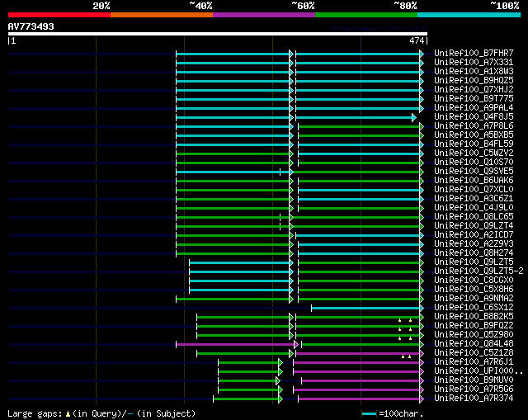Open hit UniRef100_Q7XHJ2
Image resolution: width=528 pixels, height=420 pixels.
pyautogui.click(x=474, y=90)
